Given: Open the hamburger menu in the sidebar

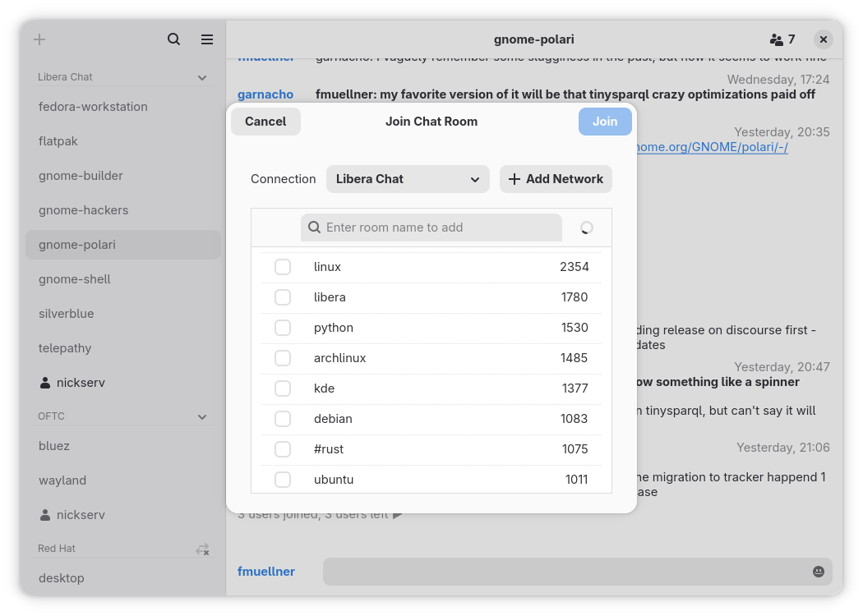Looking at the screenshot, I should [x=207, y=39].
